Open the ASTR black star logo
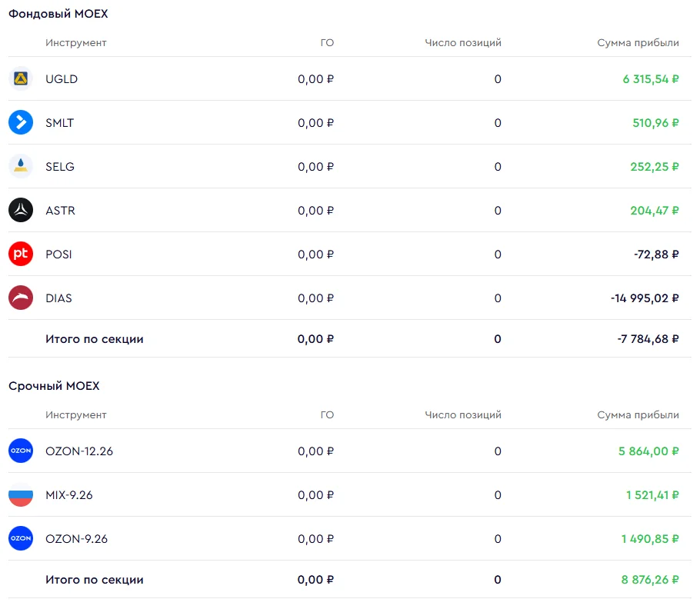Image resolution: width=700 pixels, height=609 pixels. 21,210
